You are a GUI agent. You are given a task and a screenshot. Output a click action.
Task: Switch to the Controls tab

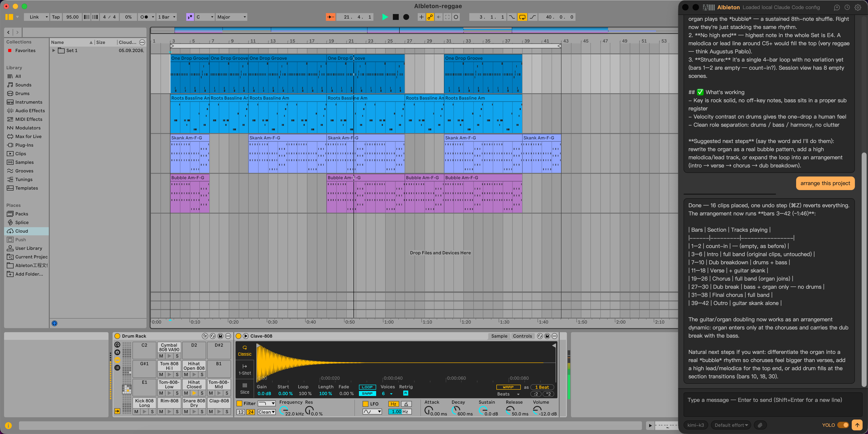coord(522,336)
